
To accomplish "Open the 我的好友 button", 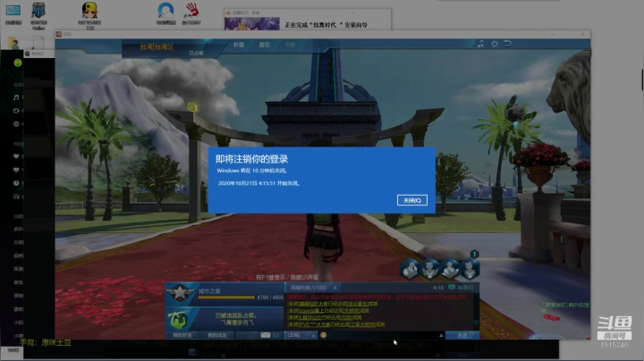I will tap(182, 335).
